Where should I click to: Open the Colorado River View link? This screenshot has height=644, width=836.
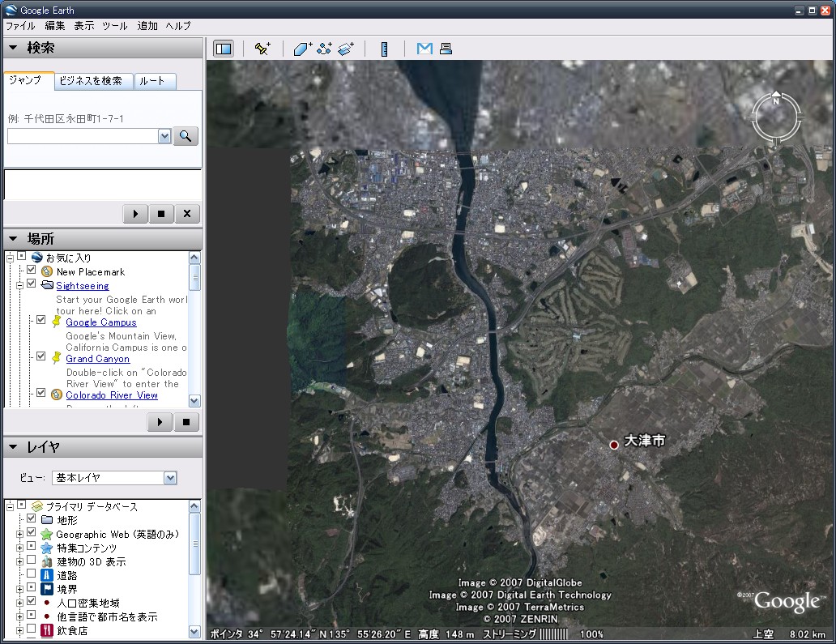(112, 395)
